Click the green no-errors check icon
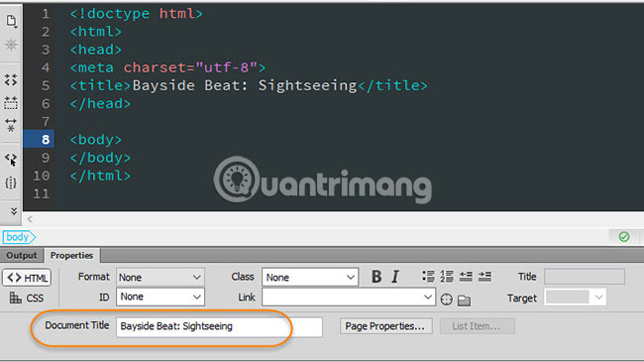The image size is (644, 362). tap(624, 237)
